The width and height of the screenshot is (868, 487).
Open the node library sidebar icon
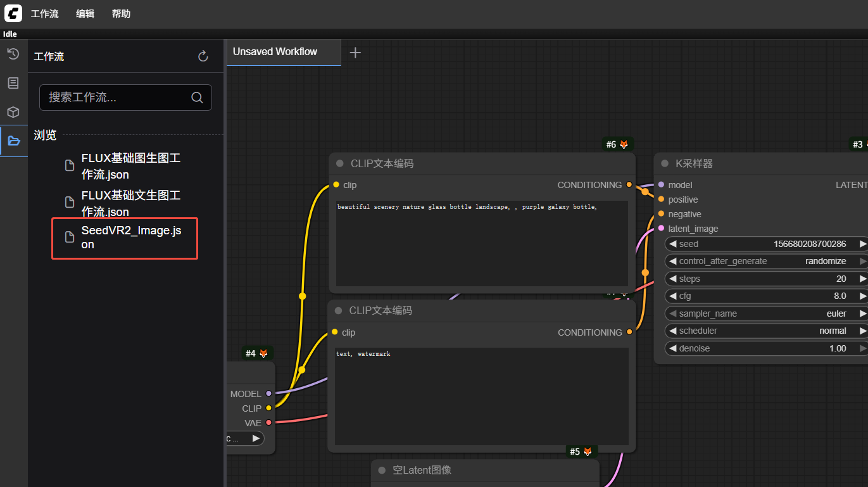coord(13,83)
